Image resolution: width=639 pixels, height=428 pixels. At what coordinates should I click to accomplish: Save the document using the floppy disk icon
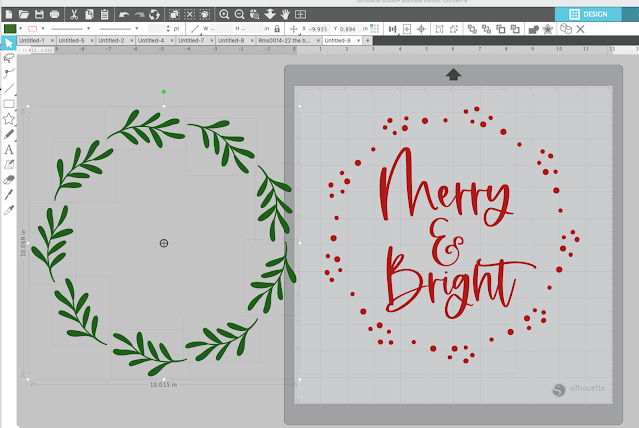click(x=39, y=15)
